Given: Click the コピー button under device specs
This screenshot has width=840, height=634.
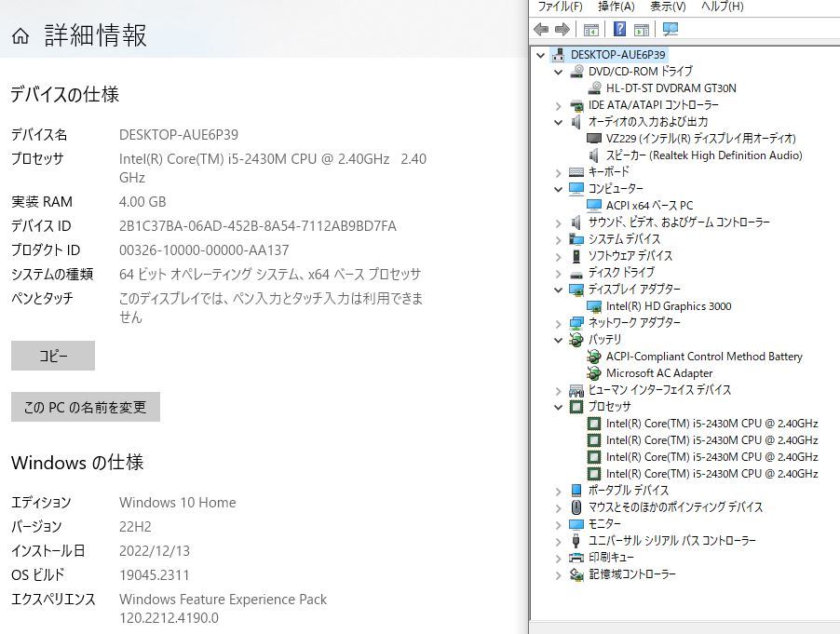Looking at the screenshot, I should click(x=53, y=356).
